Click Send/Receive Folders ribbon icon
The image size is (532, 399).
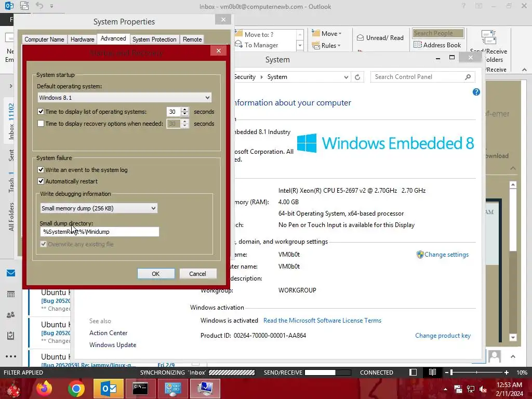coord(488,38)
